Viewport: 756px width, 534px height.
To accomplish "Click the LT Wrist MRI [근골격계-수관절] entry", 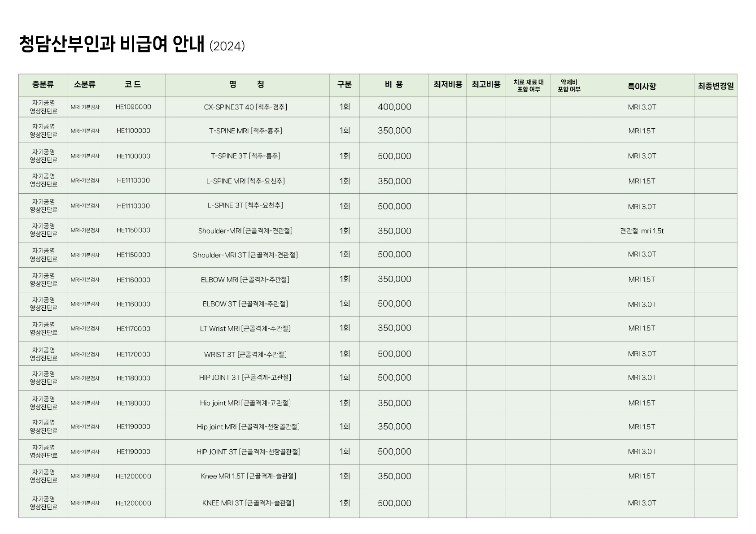I will click(x=245, y=329).
